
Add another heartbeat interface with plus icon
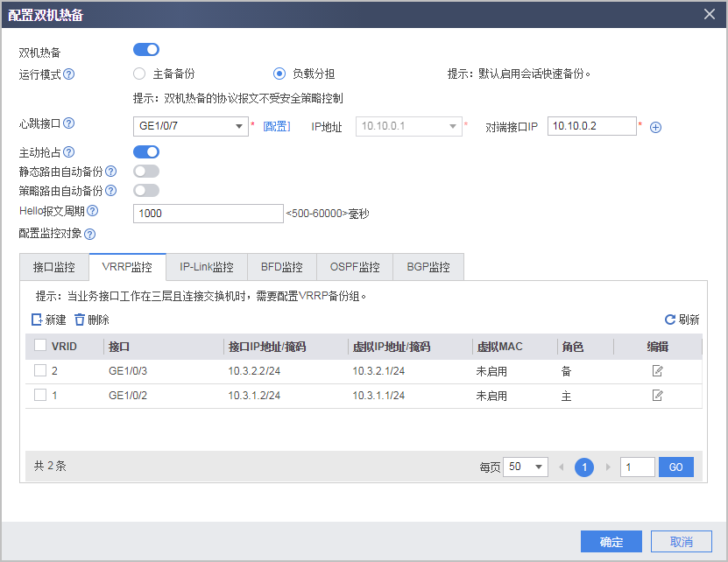655,127
